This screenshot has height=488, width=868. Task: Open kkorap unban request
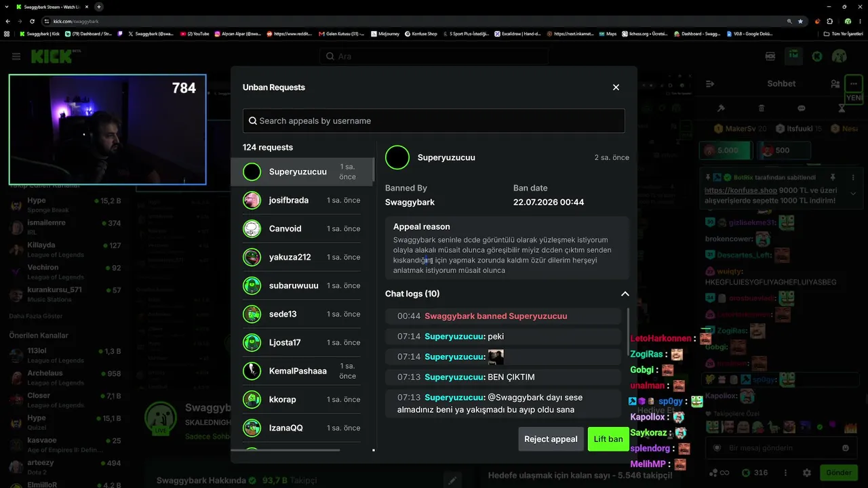pos(302,399)
